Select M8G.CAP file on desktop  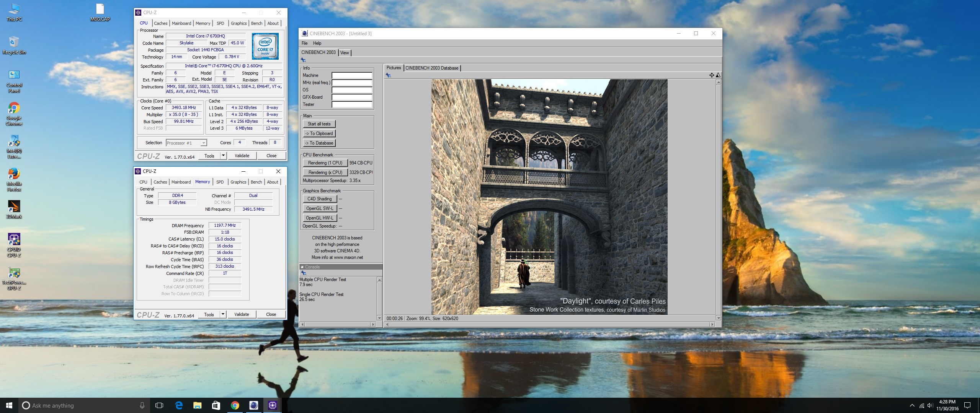[100, 12]
